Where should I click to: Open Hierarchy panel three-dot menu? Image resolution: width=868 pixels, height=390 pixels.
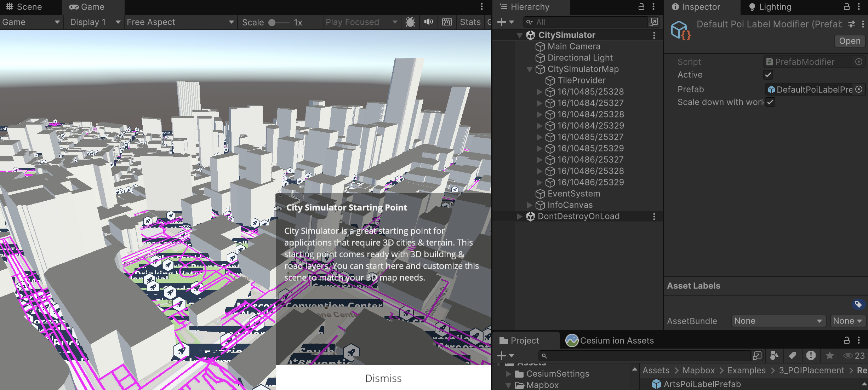pos(653,7)
